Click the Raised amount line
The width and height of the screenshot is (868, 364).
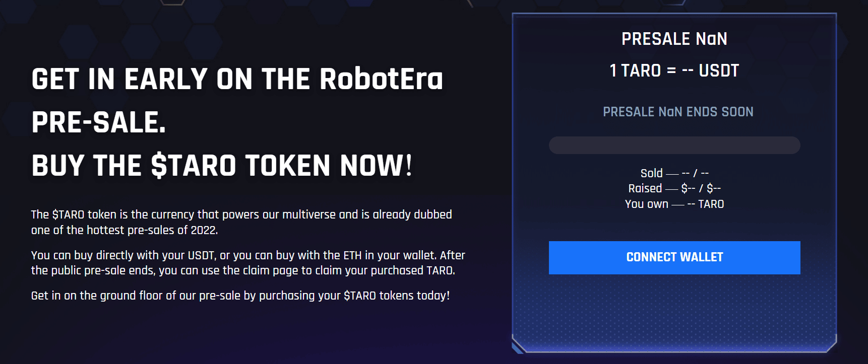674,188
